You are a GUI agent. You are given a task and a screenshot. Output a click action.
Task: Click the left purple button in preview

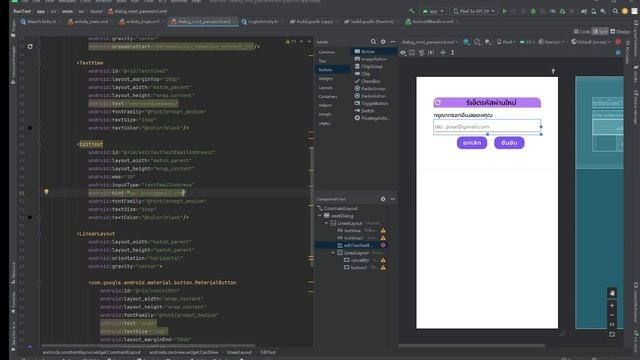pos(472,143)
